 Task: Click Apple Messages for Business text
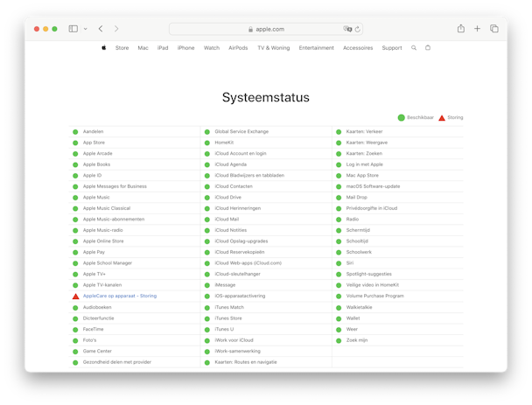coord(115,186)
